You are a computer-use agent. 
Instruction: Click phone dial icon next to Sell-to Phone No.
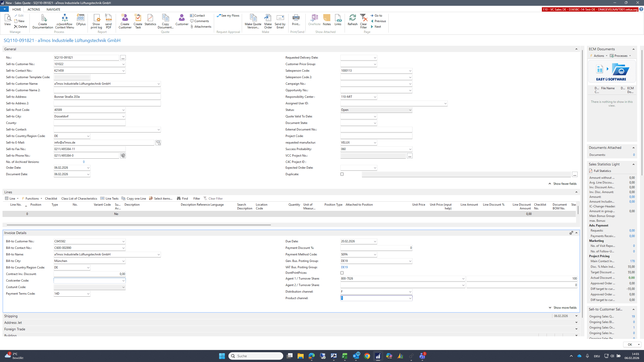(123, 156)
